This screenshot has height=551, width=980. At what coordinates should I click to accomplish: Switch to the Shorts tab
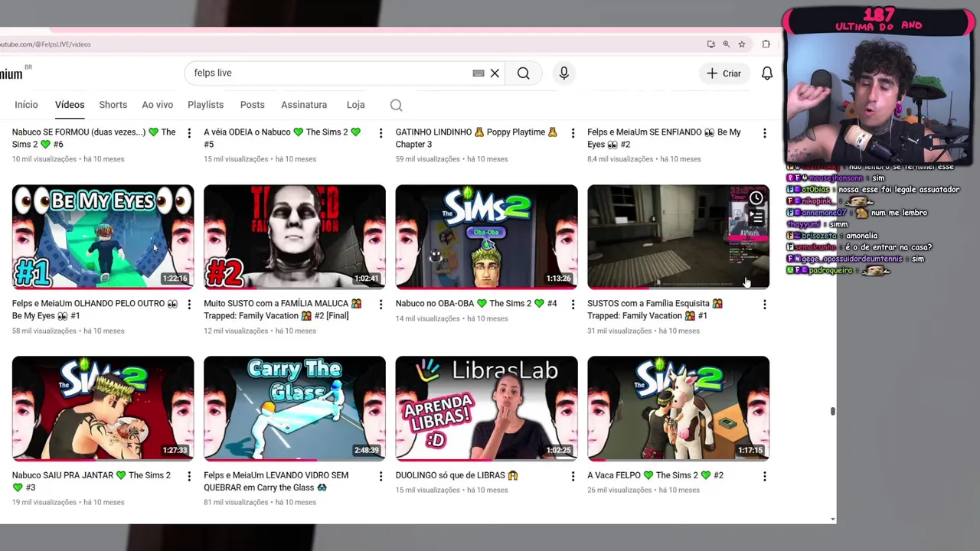113,105
